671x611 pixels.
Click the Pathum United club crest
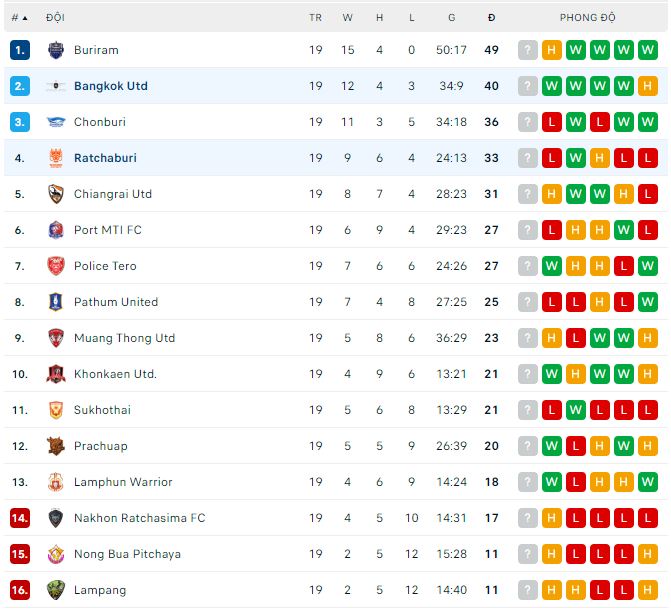[55, 302]
